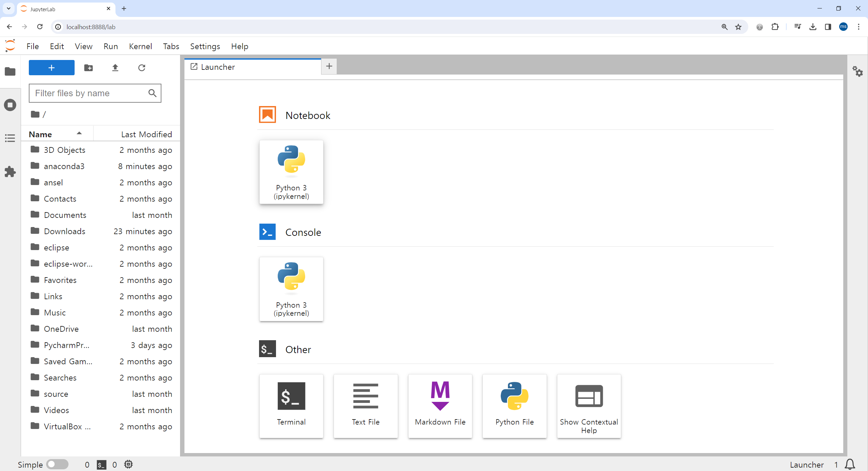Click the root folder breadcrumb icon
The width and height of the screenshot is (868, 471).
(35, 114)
